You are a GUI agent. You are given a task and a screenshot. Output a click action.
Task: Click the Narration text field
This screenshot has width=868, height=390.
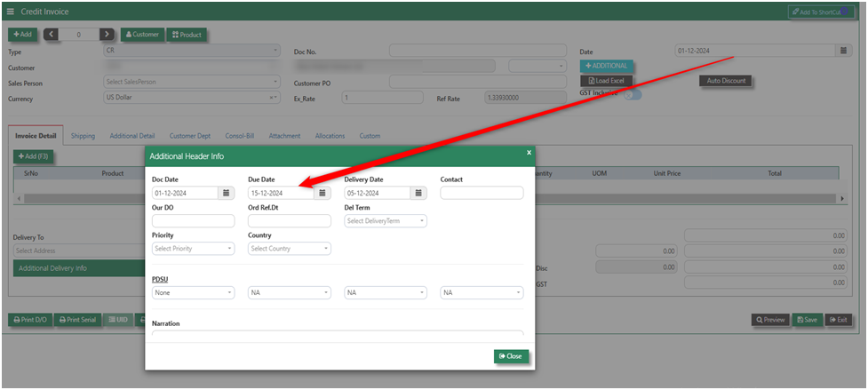pos(338,333)
